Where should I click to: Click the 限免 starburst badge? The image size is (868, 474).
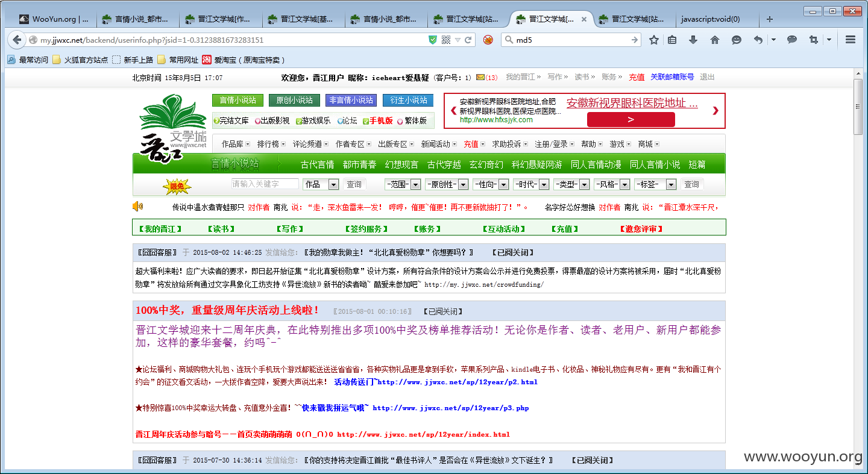(177, 187)
